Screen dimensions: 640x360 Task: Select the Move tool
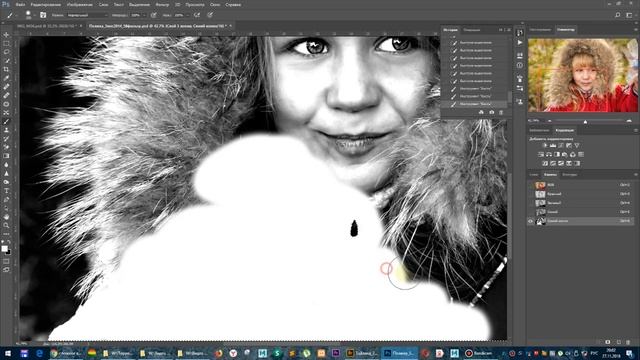pyautogui.click(x=6, y=35)
